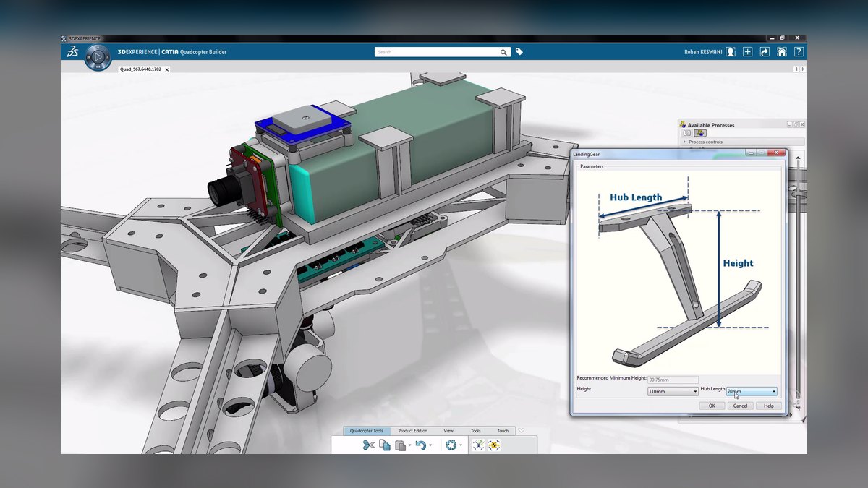Click the Copy icon in the action bar

[x=385, y=445]
